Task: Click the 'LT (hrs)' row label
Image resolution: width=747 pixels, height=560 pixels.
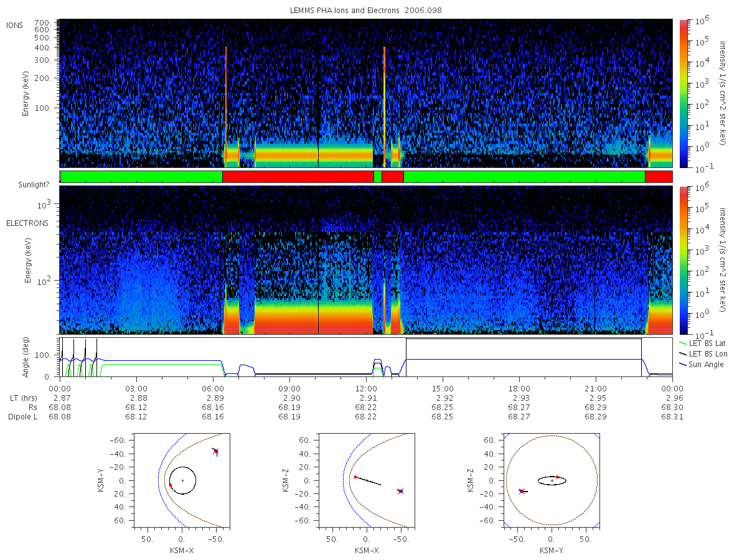Action: coord(22,398)
